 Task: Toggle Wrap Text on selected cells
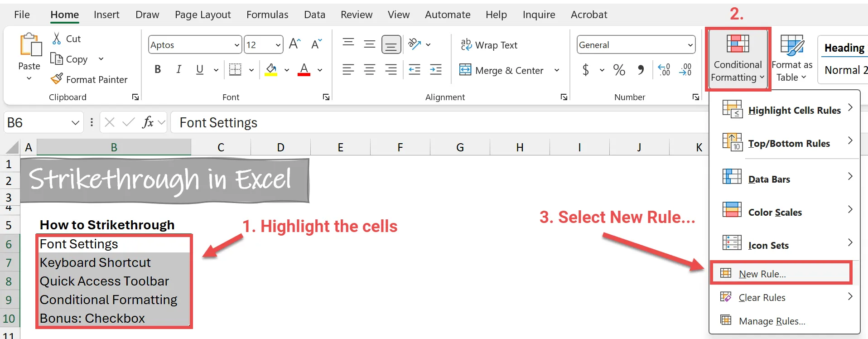[x=489, y=45]
